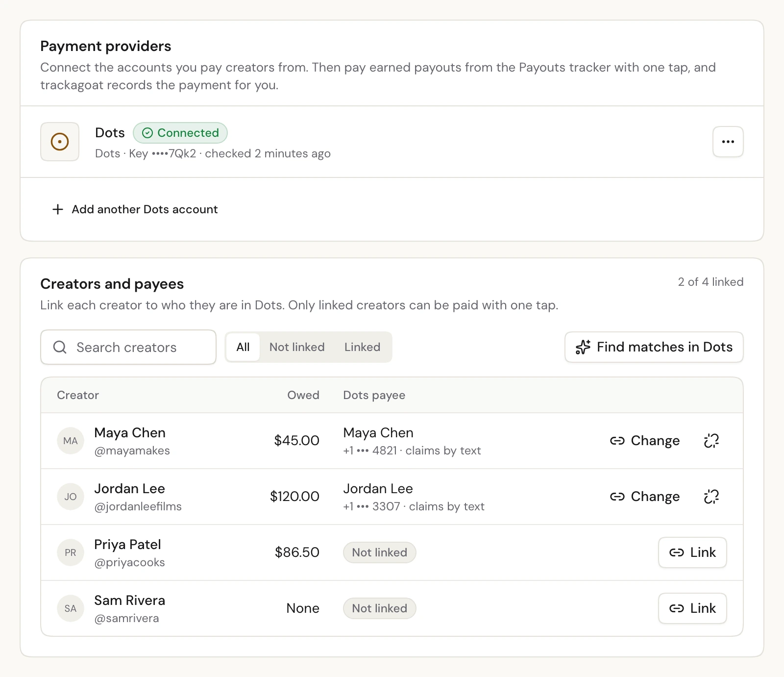Change Maya Chen's linked payee
The height and width of the screenshot is (677, 784).
pyautogui.click(x=645, y=441)
